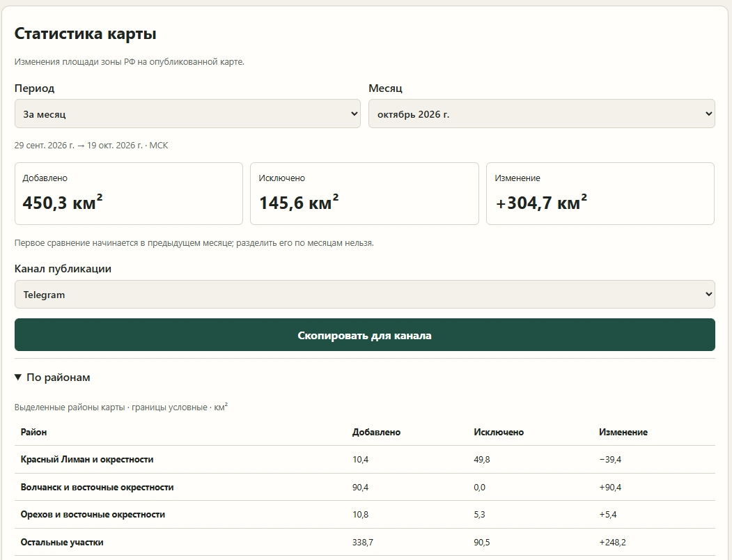This screenshot has height=560, width=732.
Task: Click the Изменение card with +304,7 км²
Action: point(600,194)
